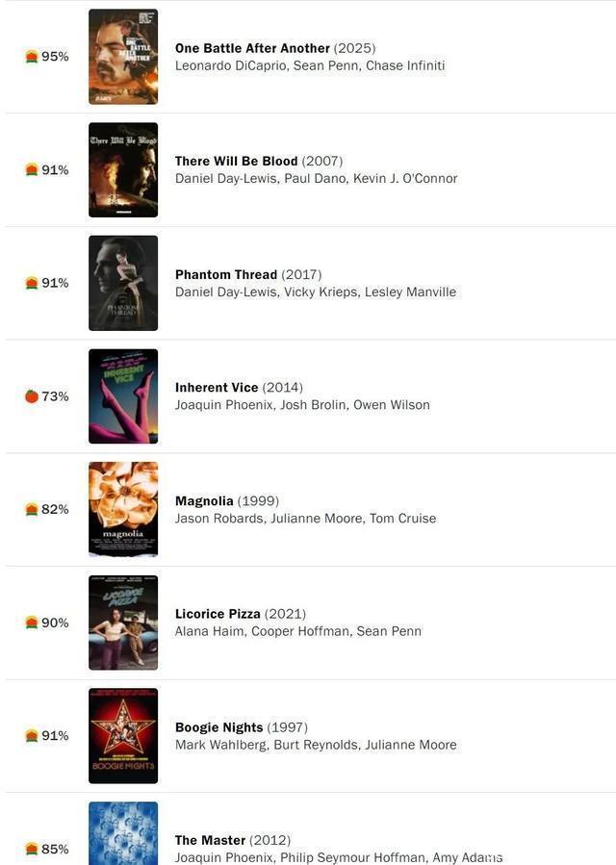The height and width of the screenshot is (865, 616).
Task: Click the Certified Fresh icon beside 82%
Action: tap(32, 509)
